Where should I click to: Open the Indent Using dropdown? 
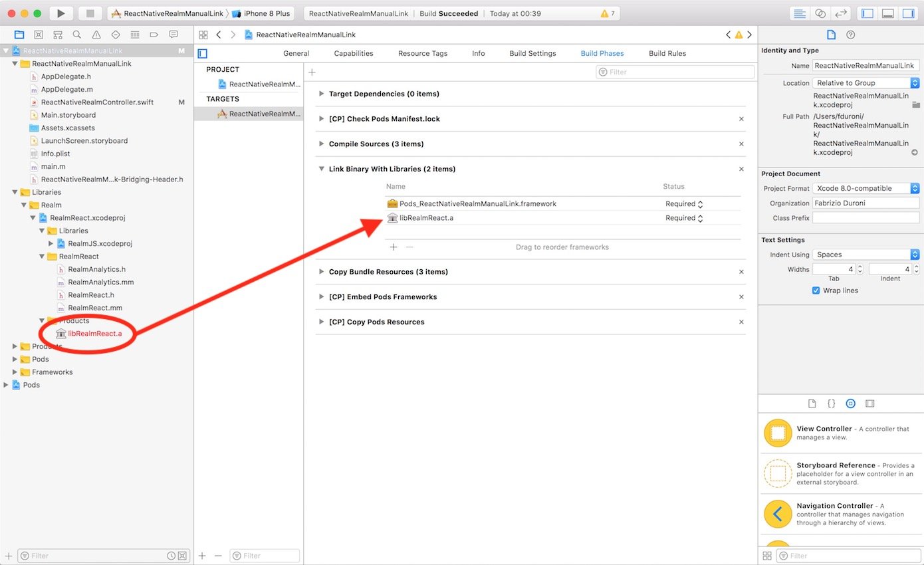pyautogui.click(x=866, y=255)
